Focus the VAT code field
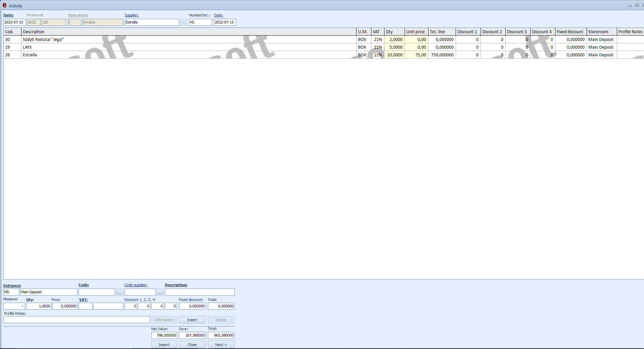 click(85, 306)
